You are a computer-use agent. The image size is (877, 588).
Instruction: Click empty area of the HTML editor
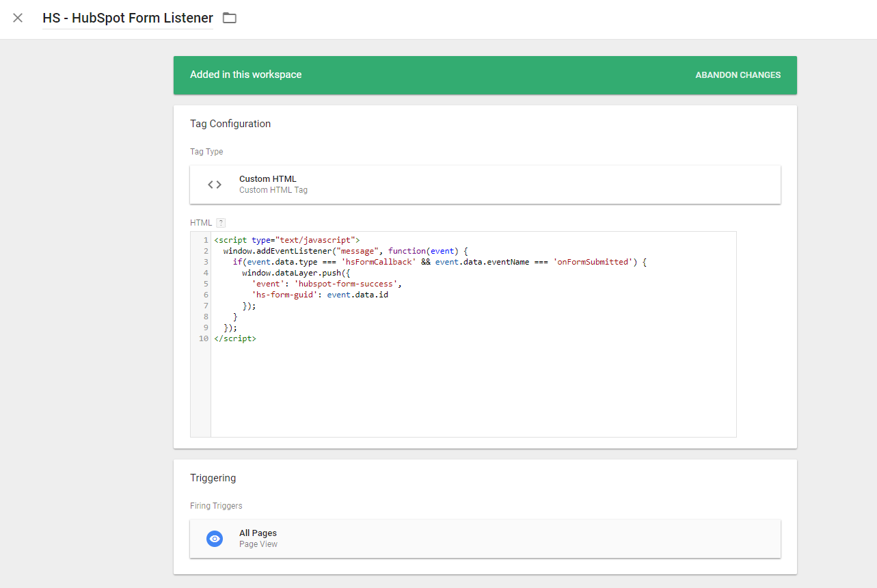(473, 390)
